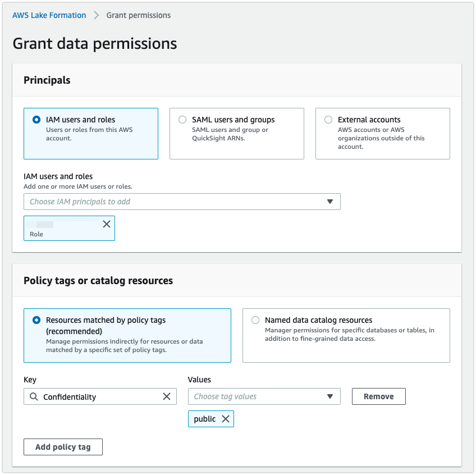
Task: Remove the public tag value chip
Action: [x=227, y=419]
